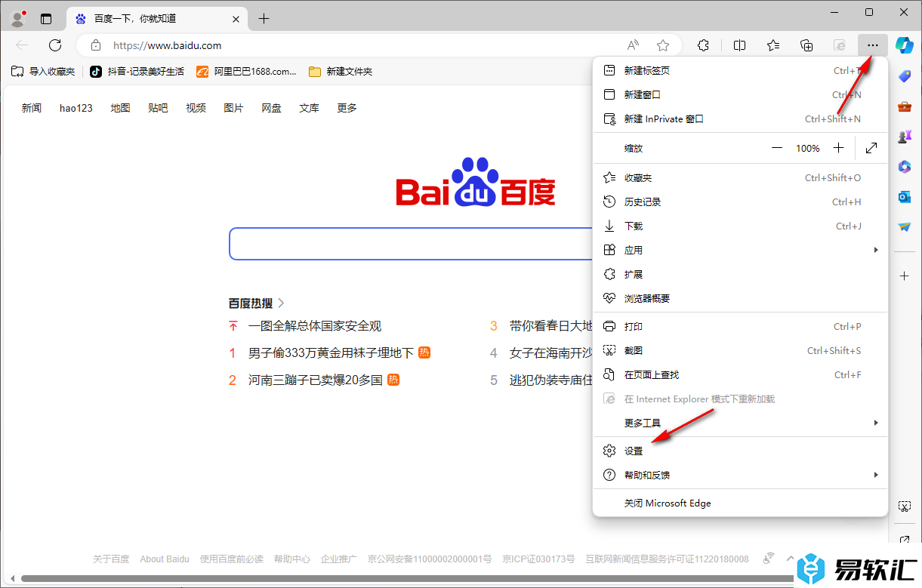Screen dimensions: 922x588
Task: Refresh the page with the reload icon
Action: [x=55, y=45]
